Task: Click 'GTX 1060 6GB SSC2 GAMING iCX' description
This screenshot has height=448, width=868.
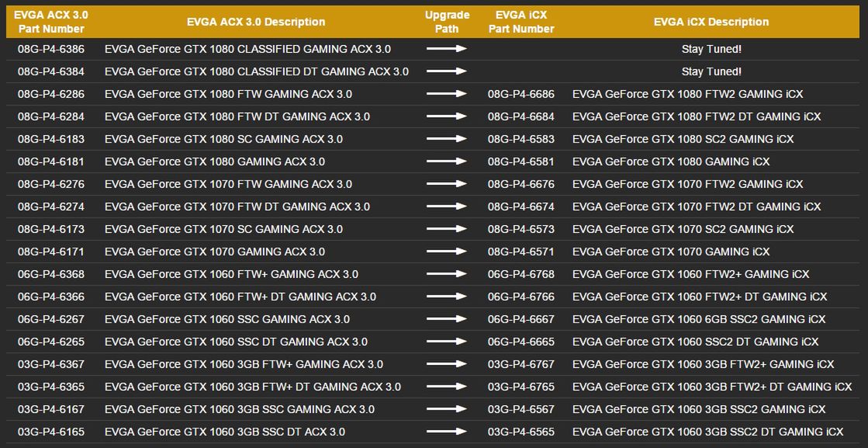Action: [699, 319]
